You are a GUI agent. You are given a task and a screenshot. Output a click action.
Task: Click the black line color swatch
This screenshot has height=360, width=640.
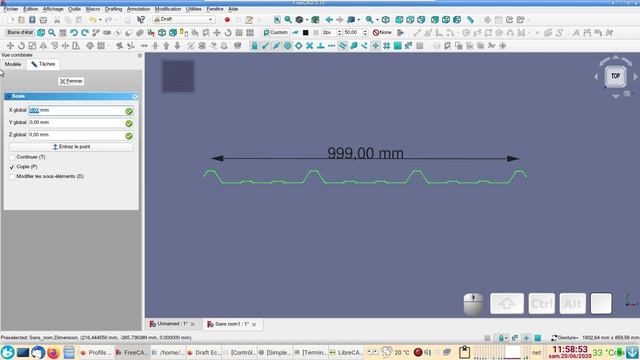tap(305, 33)
